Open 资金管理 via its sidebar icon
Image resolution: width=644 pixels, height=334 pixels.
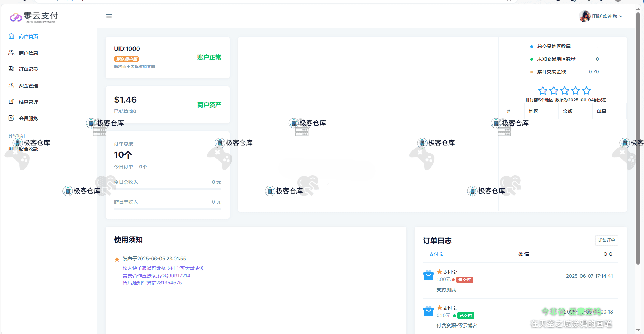[11, 85]
